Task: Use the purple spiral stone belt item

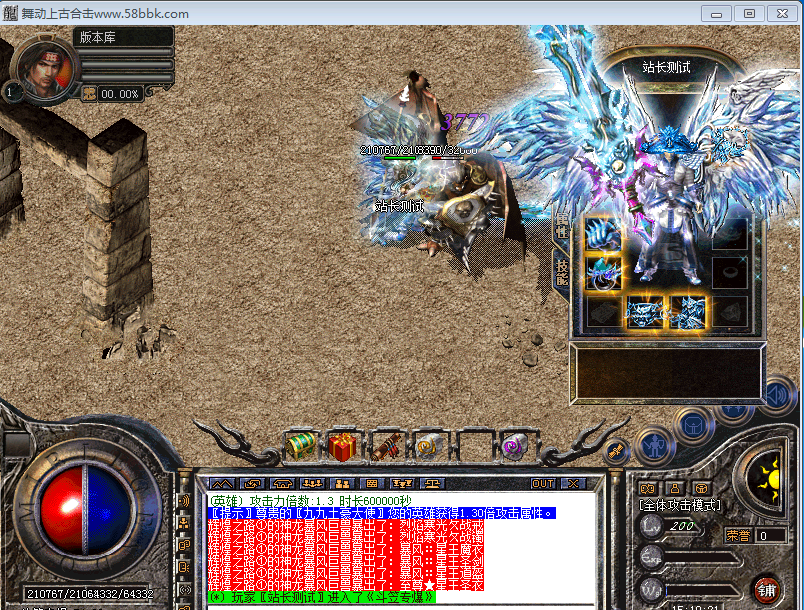Action: pyautogui.click(x=514, y=446)
